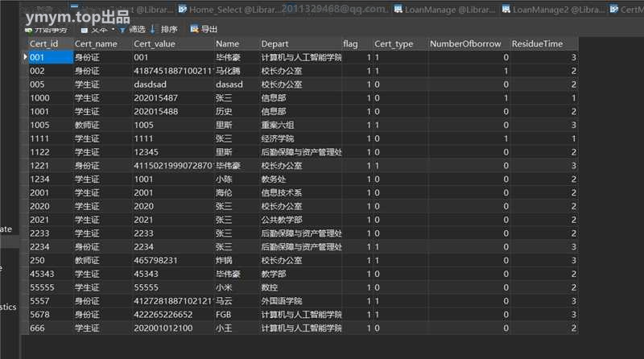Click Cert_value cell 202001012100

click(172, 328)
